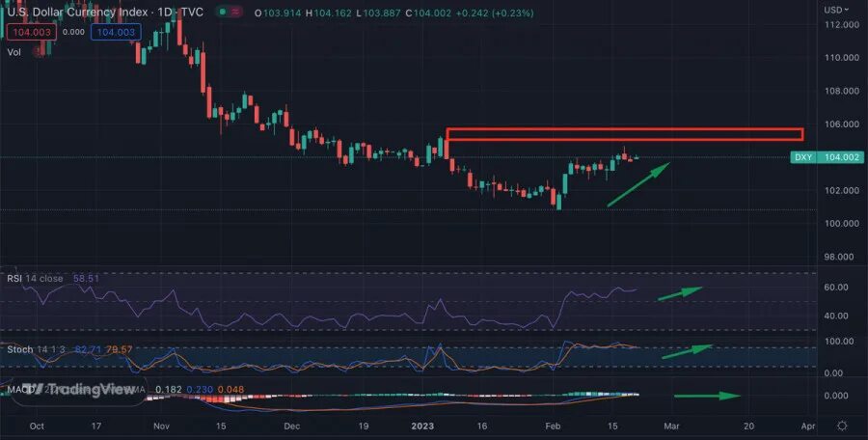This screenshot has width=868, height=440.
Task: Click the 112.000 price scale label
Action: pyautogui.click(x=841, y=24)
